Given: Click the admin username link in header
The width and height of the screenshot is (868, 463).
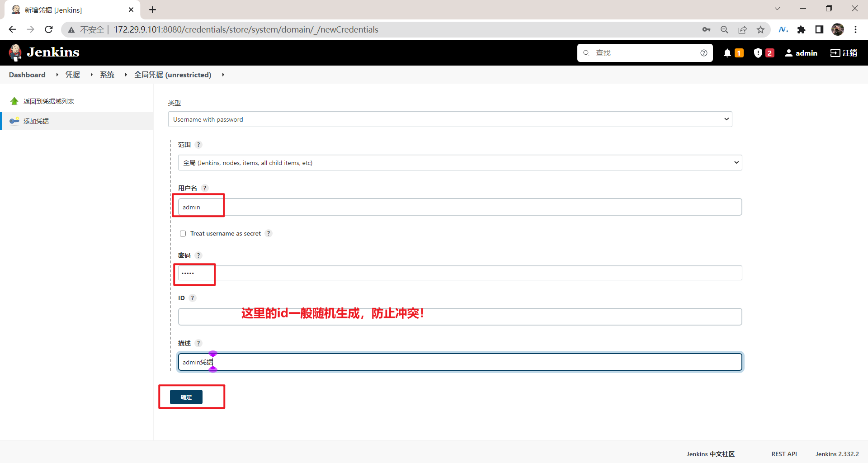Looking at the screenshot, I should (807, 53).
